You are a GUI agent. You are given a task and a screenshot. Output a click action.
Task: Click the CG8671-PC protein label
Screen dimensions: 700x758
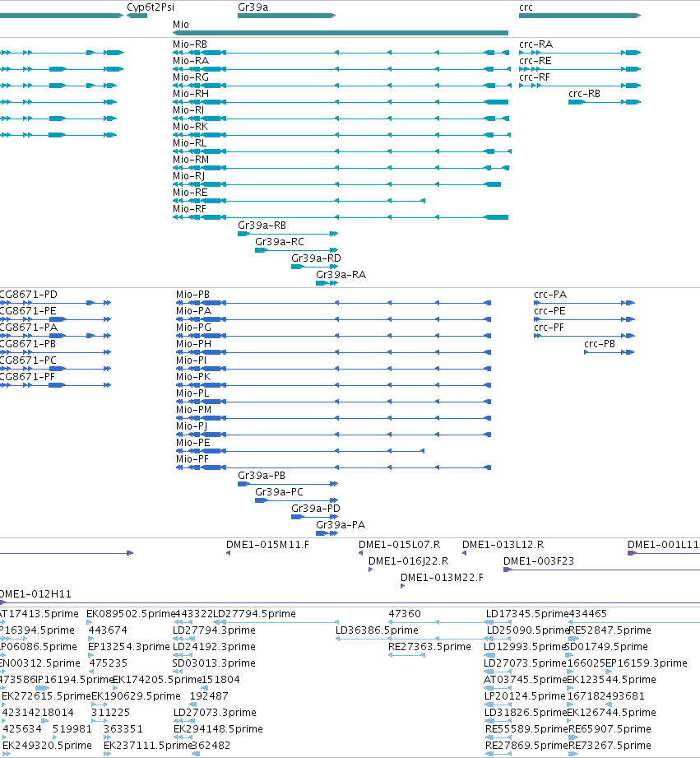point(28,360)
